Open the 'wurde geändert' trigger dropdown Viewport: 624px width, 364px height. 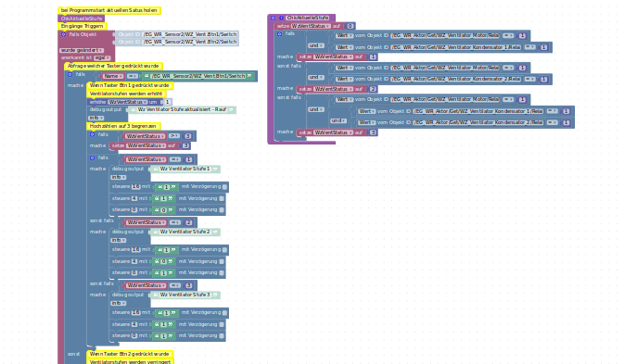tap(82, 50)
